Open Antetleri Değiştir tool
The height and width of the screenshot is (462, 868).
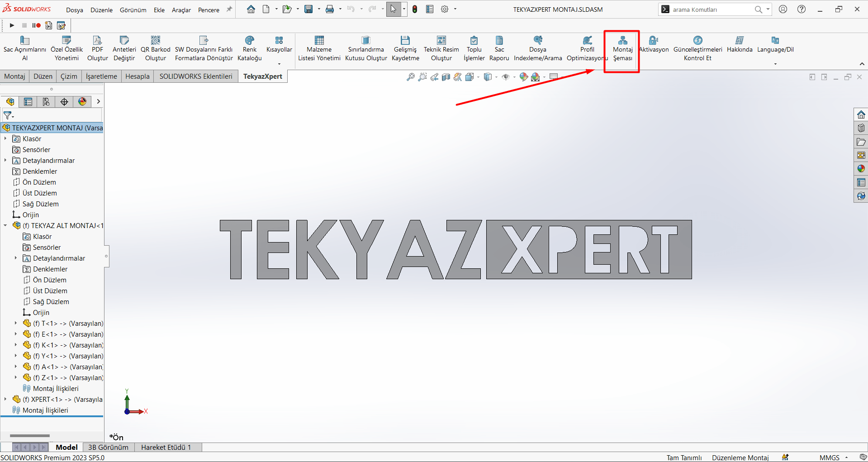pos(124,48)
